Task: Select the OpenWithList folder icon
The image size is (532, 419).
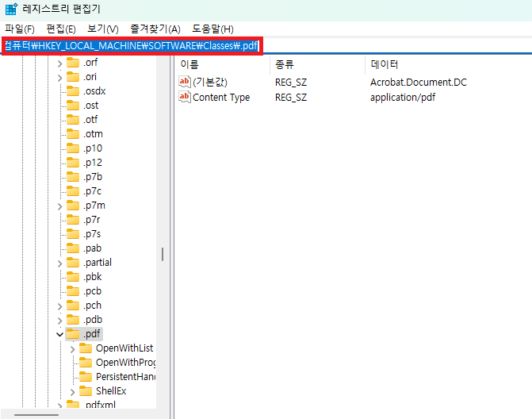Action: point(85,348)
